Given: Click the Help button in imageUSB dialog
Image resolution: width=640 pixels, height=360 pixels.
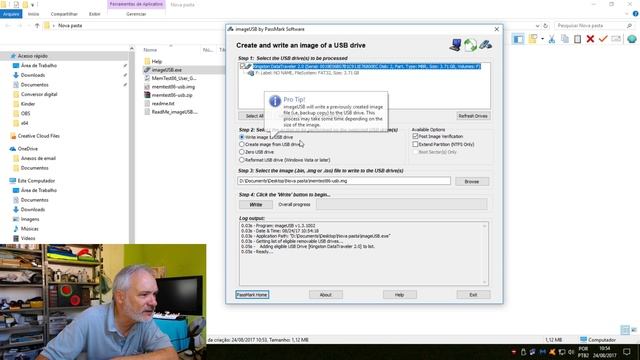Looking at the screenshot, I should click(x=400, y=295).
